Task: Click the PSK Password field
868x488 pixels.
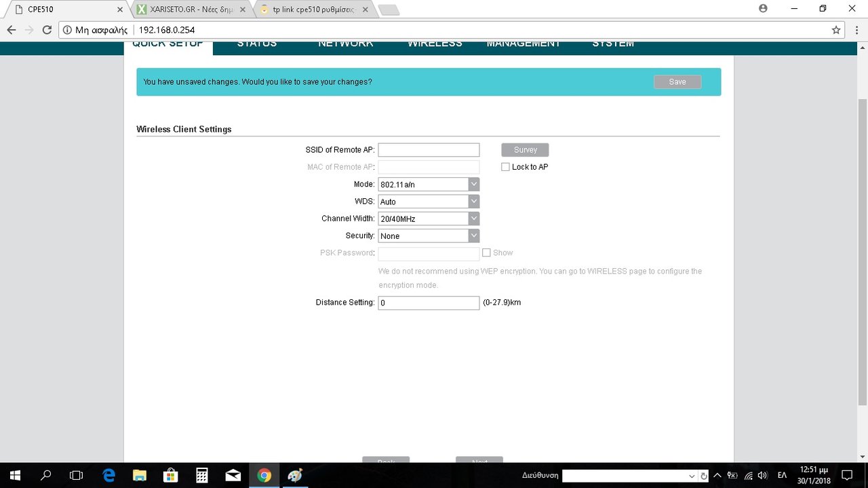Action: (x=429, y=253)
